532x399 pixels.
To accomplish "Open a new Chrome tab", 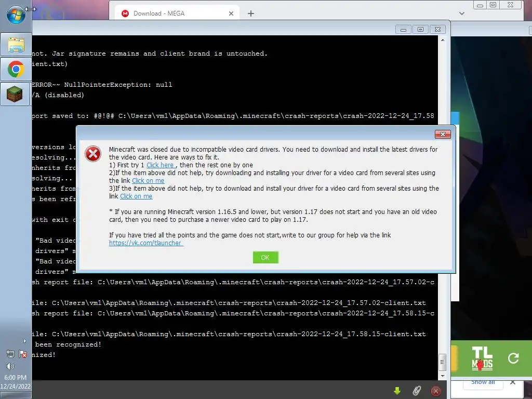I will (251, 14).
